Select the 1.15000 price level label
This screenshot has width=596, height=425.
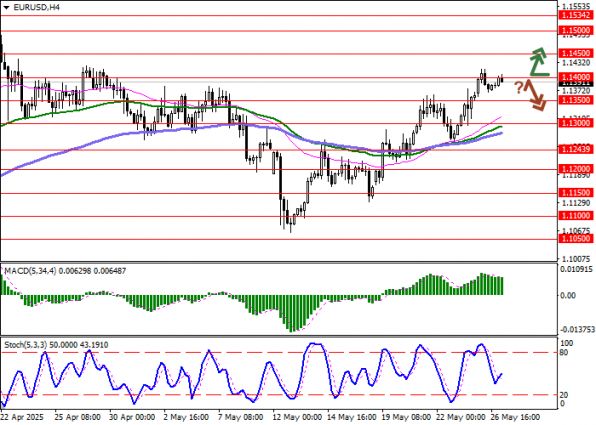576,30
